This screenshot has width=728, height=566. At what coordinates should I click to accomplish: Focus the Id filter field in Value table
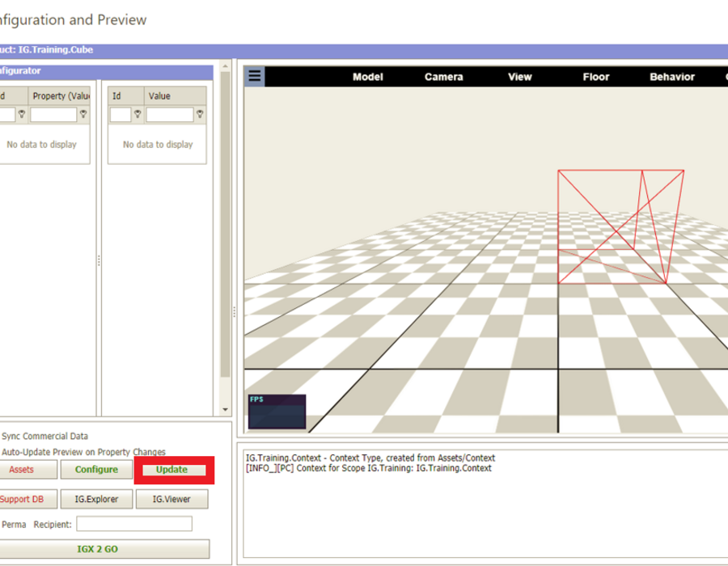(x=121, y=115)
